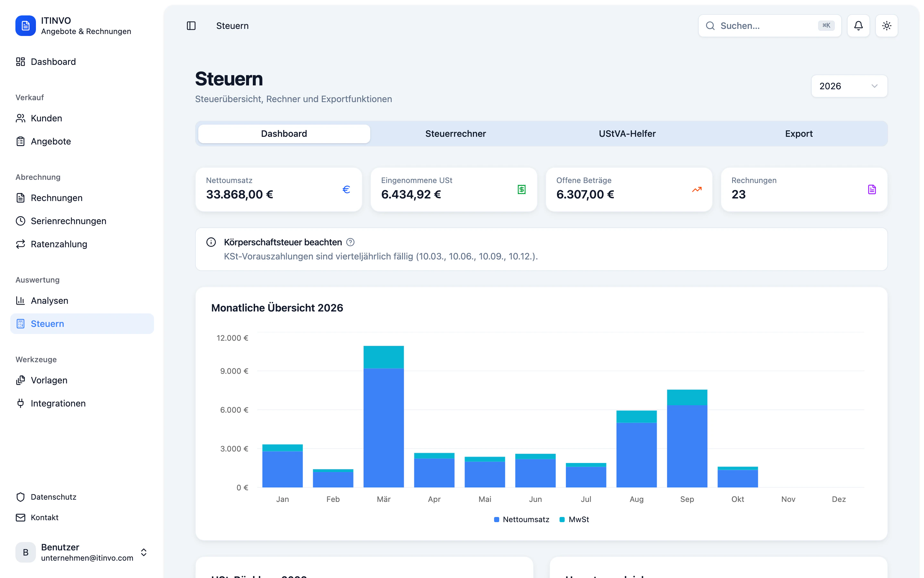Open the 2026 year dropdown

click(x=849, y=86)
